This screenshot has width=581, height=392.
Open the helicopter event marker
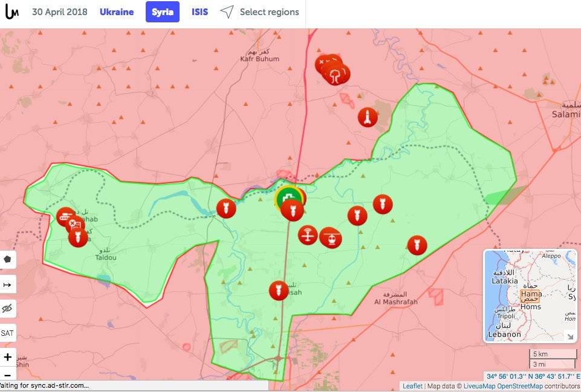point(331,238)
